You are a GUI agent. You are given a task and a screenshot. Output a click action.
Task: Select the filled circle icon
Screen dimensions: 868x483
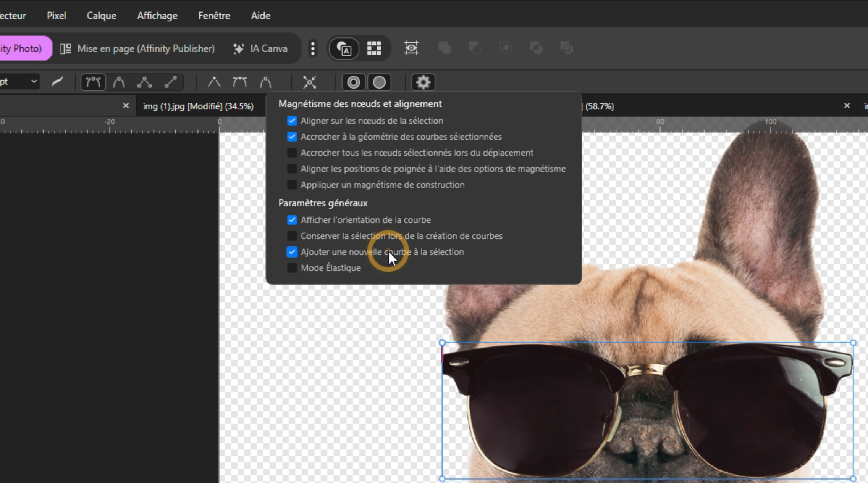click(x=379, y=82)
